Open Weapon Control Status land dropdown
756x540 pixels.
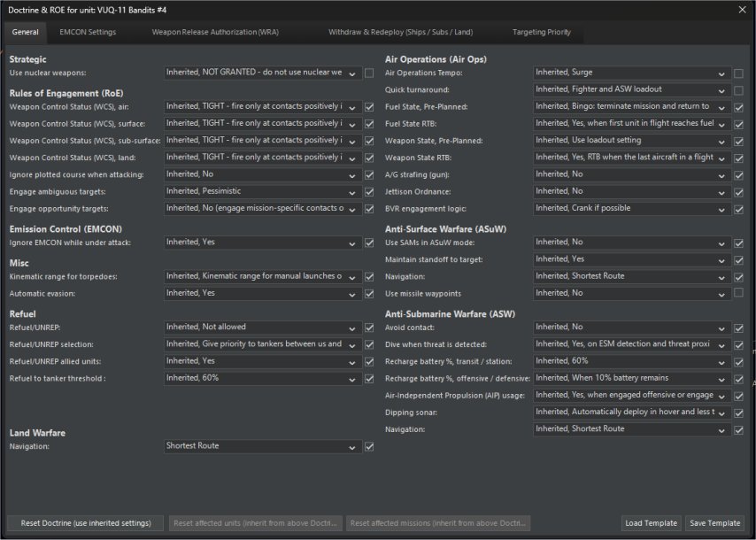coord(263,158)
